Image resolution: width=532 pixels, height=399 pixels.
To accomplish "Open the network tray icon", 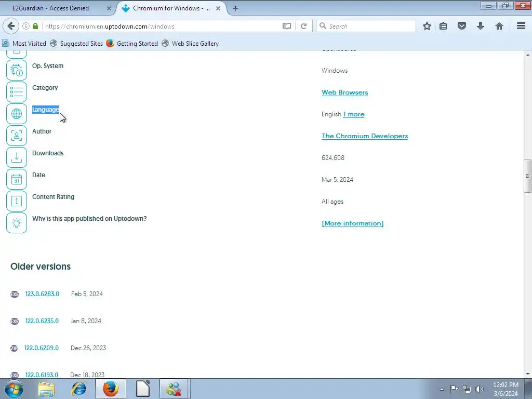I will pyautogui.click(x=467, y=389).
